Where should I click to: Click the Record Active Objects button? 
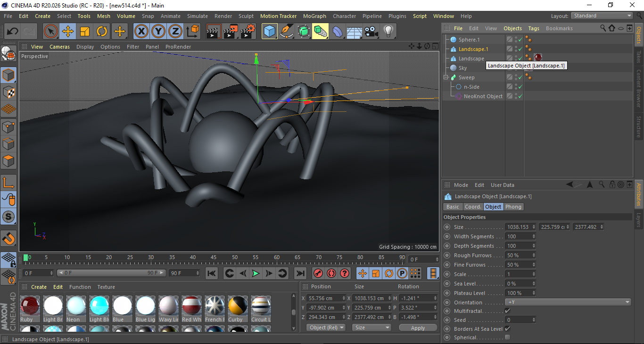pos(318,273)
